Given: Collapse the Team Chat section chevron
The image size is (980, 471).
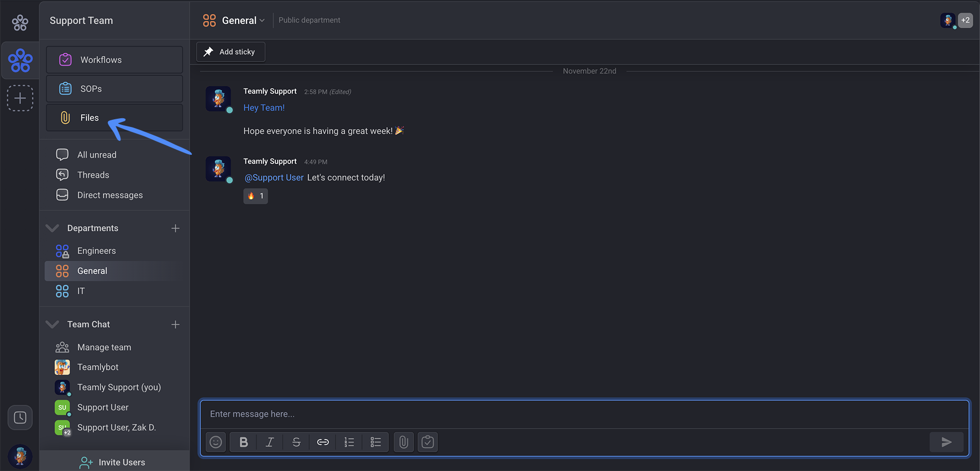Looking at the screenshot, I should (52, 324).
